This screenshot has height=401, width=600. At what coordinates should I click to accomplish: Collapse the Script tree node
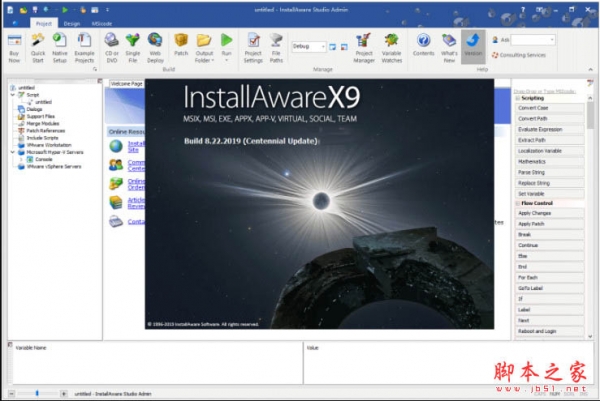point(13,95)
